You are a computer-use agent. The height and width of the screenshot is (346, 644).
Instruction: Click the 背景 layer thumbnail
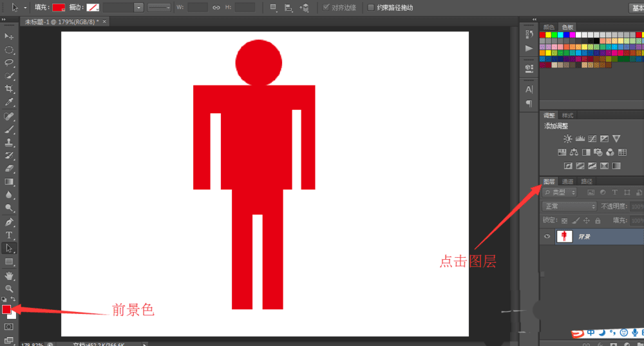click(564, 237)
